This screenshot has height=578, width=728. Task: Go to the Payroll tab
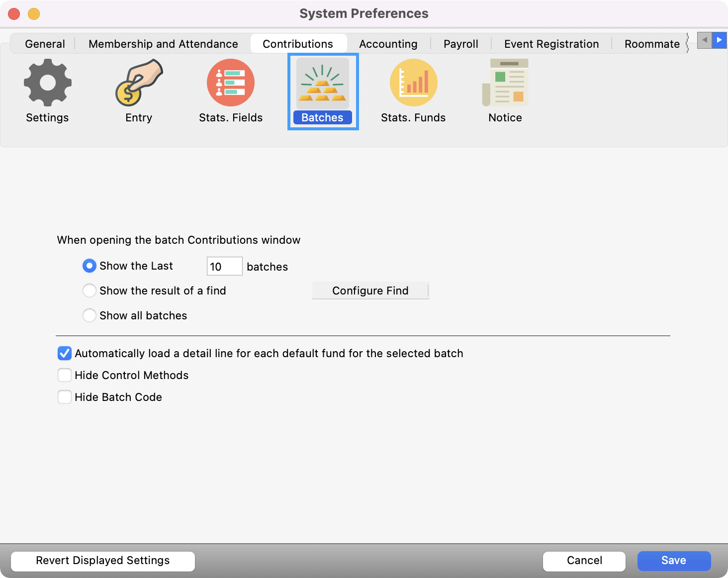460,44
